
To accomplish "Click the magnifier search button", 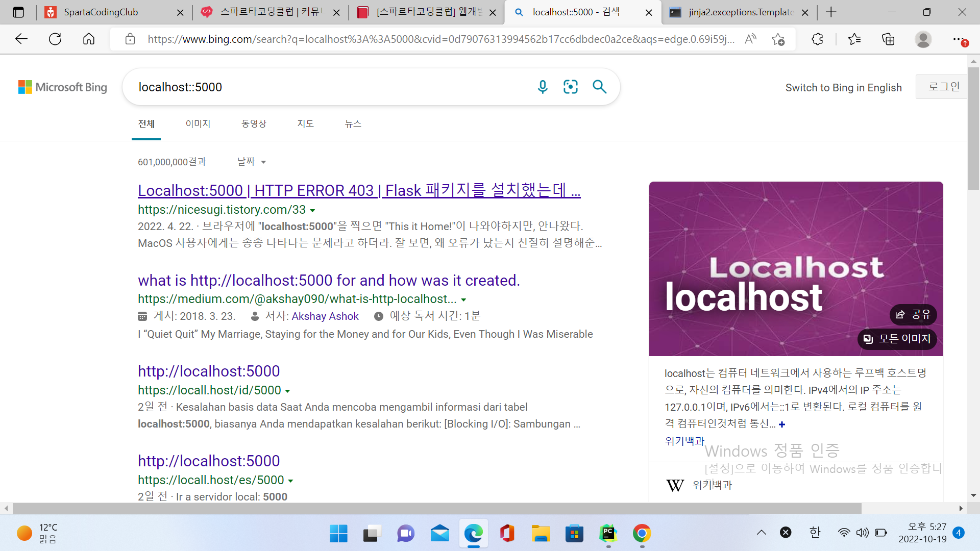I will 600,87.
